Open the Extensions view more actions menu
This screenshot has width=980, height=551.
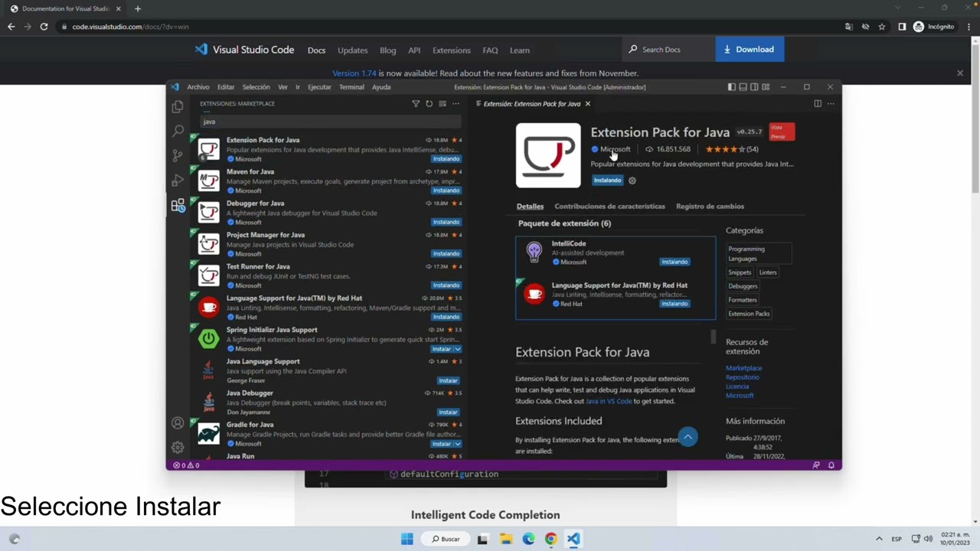(456, 103)
